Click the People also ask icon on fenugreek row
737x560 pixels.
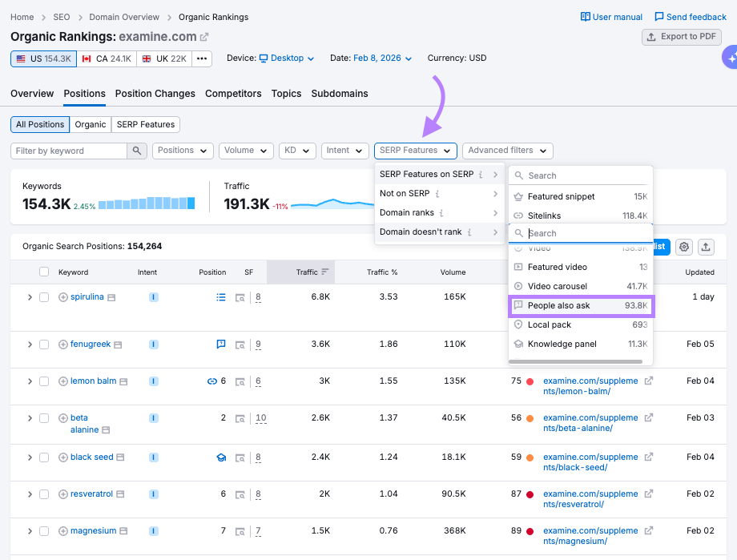point(221,344)
